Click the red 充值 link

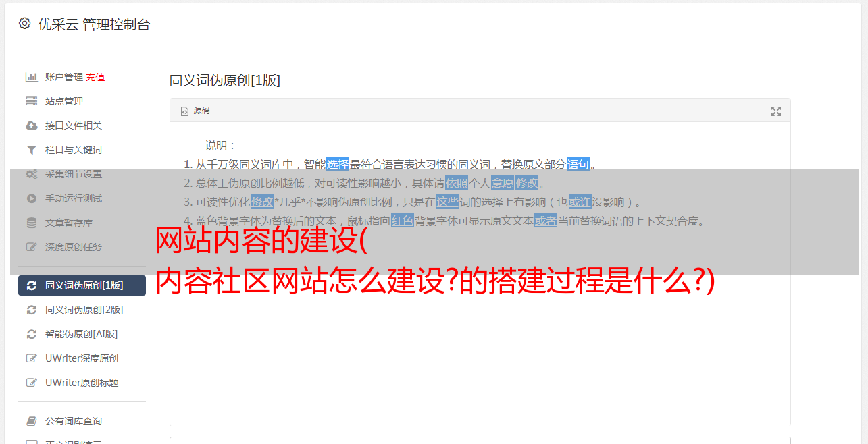pyautogui.click(x=95, y=77)
